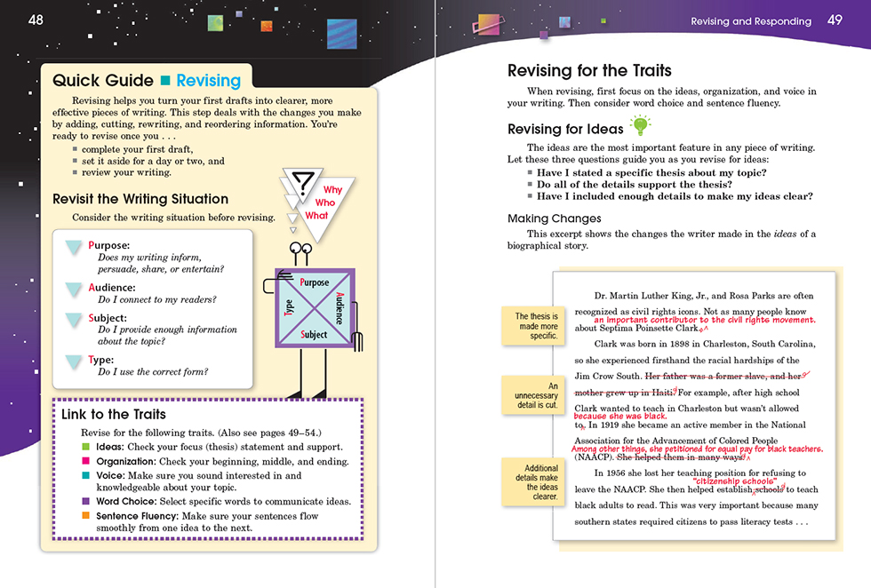Click page number 48 in the corner
Image resolution: width=871 pixels, height=588 pixels.
36,20
